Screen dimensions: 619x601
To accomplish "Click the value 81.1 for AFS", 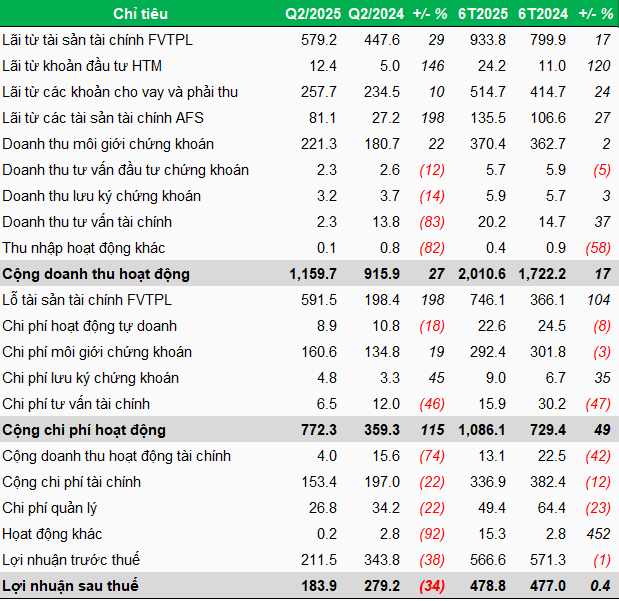I will click(x=323, y=118).
